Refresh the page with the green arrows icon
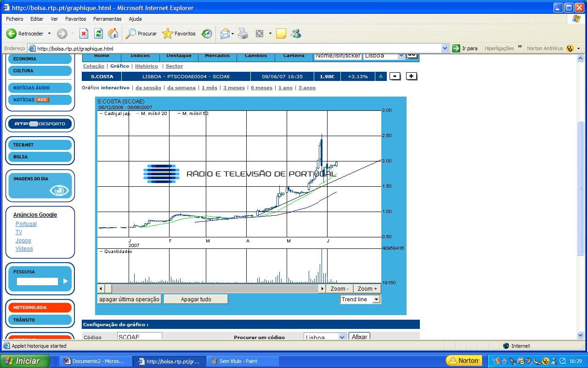Viewport: 588px width, 368px height. coord(98,34)
